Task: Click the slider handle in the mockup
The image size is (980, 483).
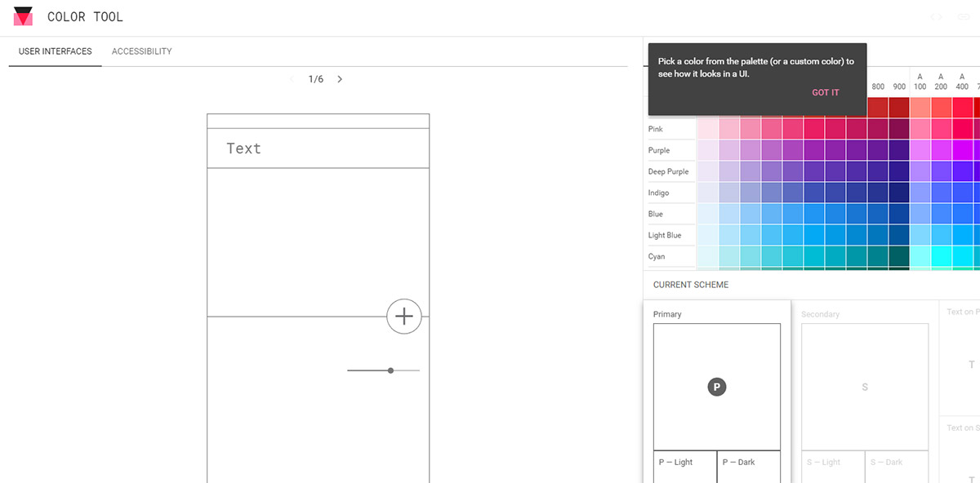Action: pyautogui.click(x=391, y=370)
